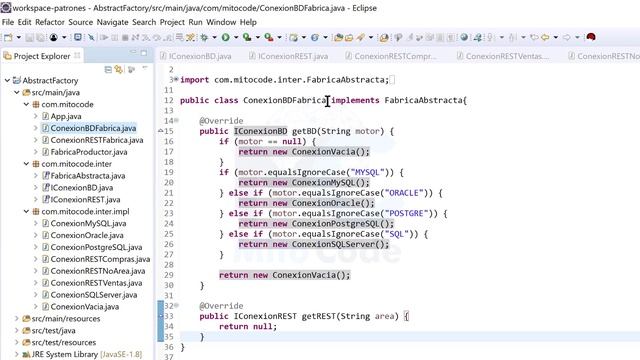Viewport: 640px width, 360px height.
Task: Select ConexionSQLServer.java file
Action: pos(94,295)
